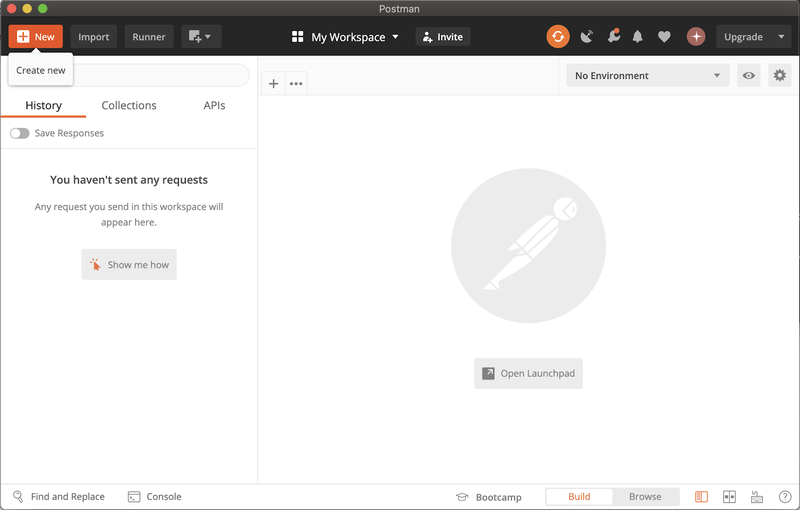Open the capture requests satellite icon
Screen dimensions: 800x510
tap(586, 37)
